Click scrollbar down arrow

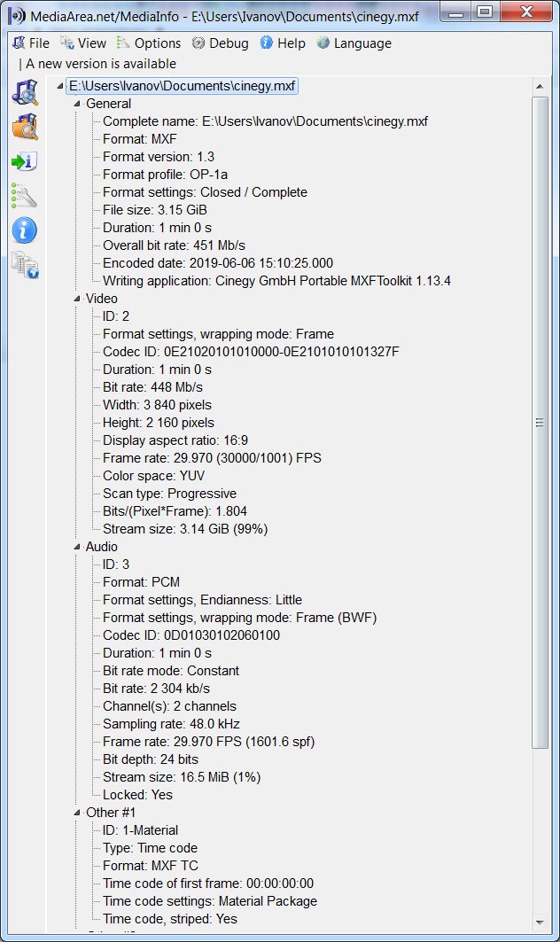(x=540, y=922)
